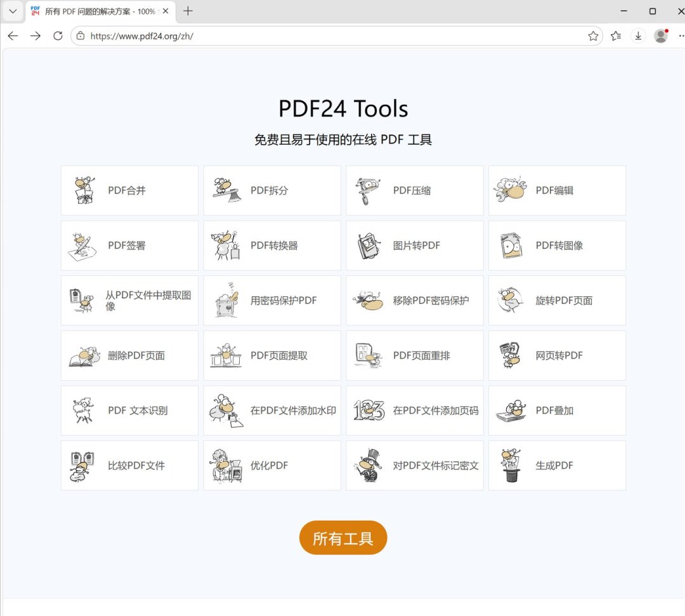Open a new browser tab
The width and height of the screenshot is (685, 616).
pos(188,11)
